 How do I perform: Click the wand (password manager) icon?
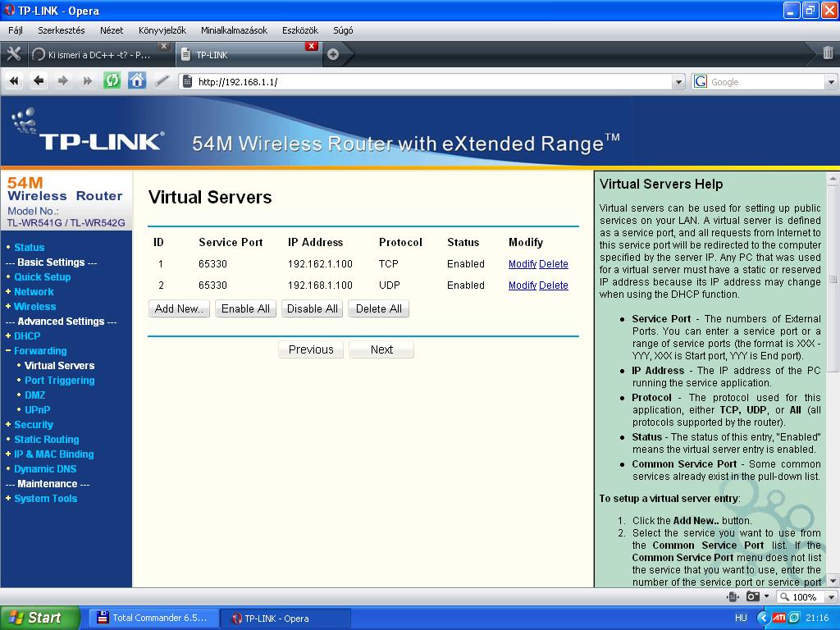click(x=162, y=81)
